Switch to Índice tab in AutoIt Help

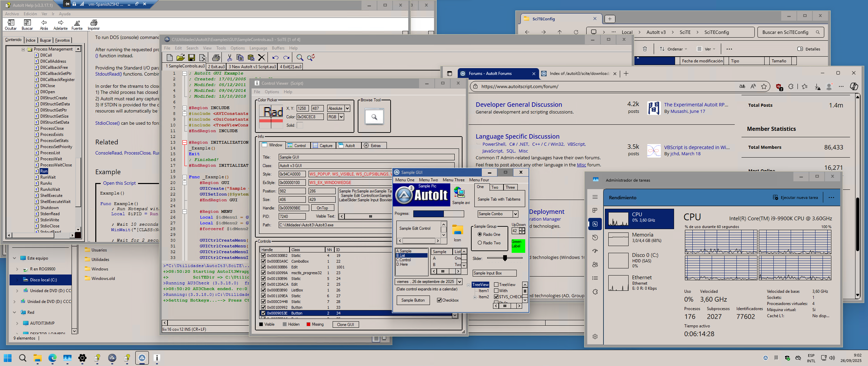click(31, 40)
